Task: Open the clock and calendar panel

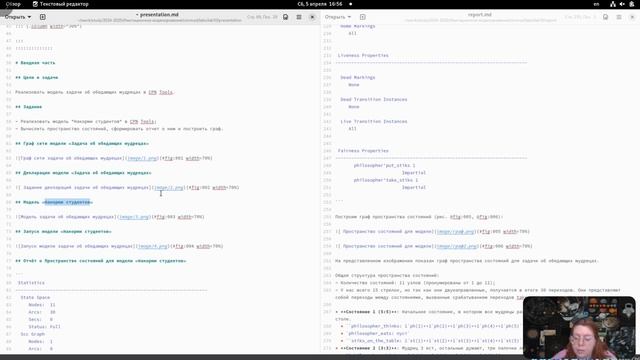Action: (x=320, y=4)
